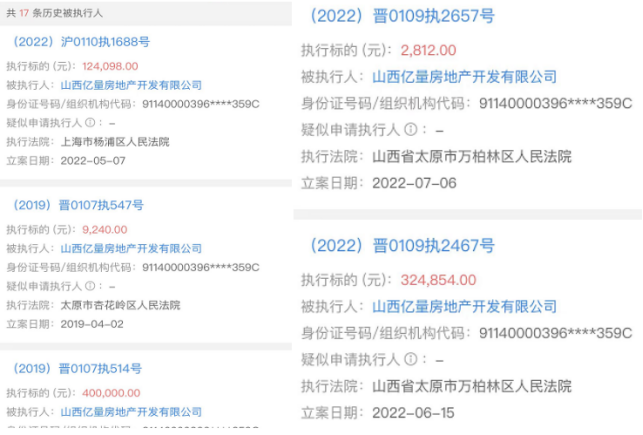Open case link (2022)沪0110执1688号
643x435 pixels.
81,42
